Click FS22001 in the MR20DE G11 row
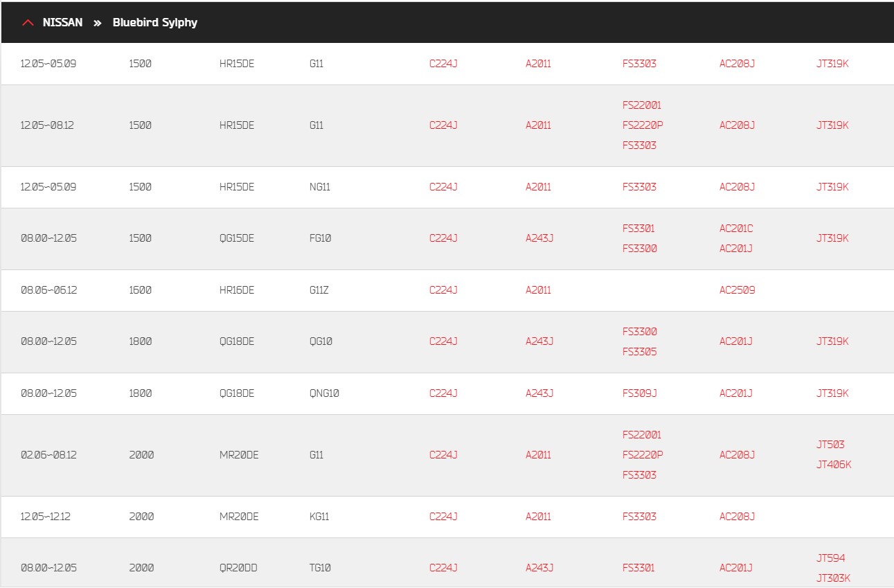 point(642,435)
